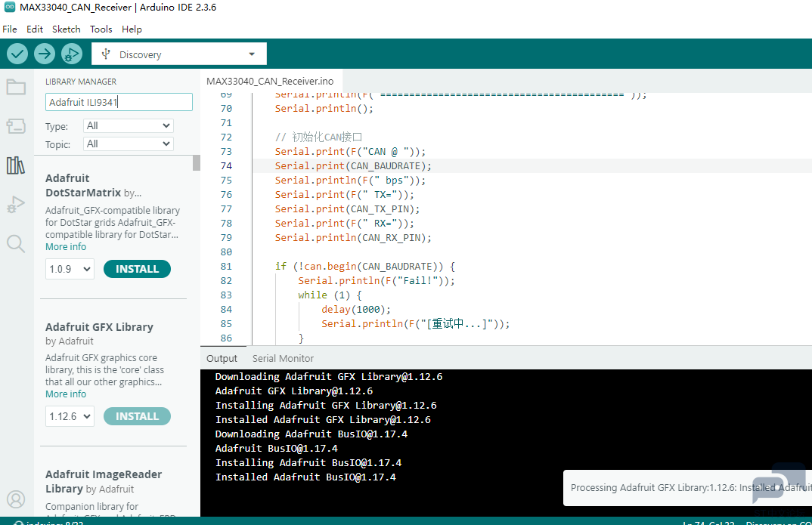Click output line Installing Adafruit BusIO@1.17.4
This screenshot has width=812, height=525.
pyautogui.click(x=308, y=462)
